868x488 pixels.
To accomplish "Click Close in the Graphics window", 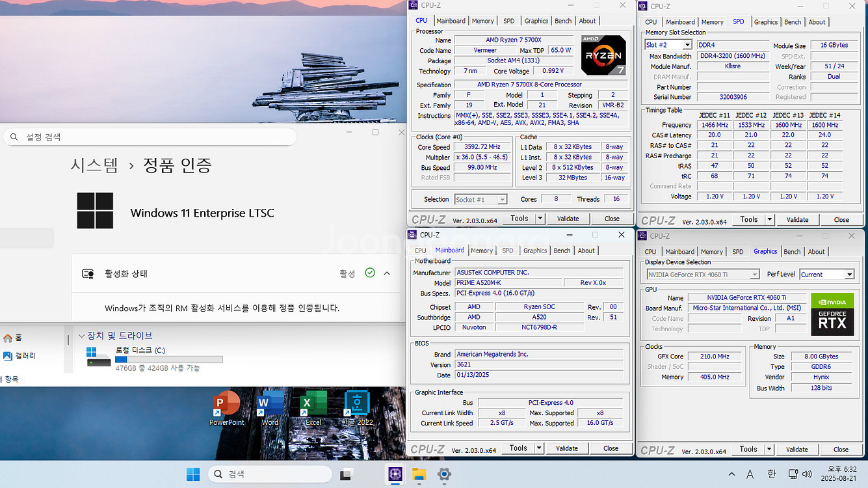I will tap(841, 450).
